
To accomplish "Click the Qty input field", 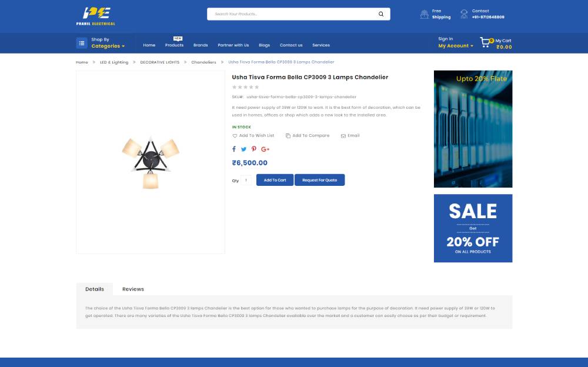I will (x=246, y=180).
